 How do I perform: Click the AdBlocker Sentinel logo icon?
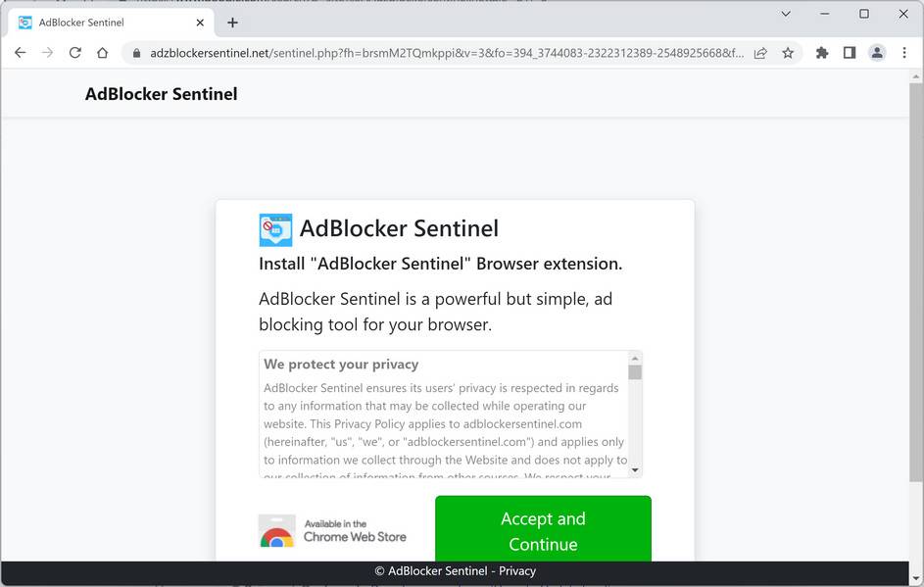tap(275, 229)
